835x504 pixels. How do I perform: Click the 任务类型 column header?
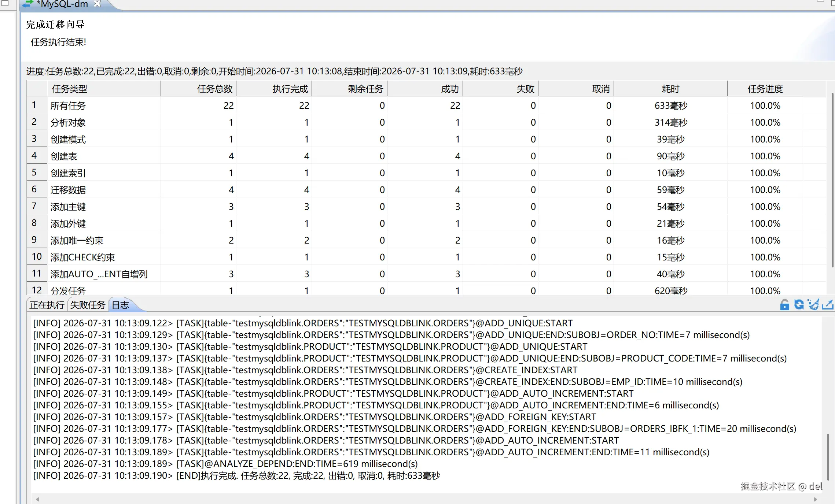[x=104, y=89]
